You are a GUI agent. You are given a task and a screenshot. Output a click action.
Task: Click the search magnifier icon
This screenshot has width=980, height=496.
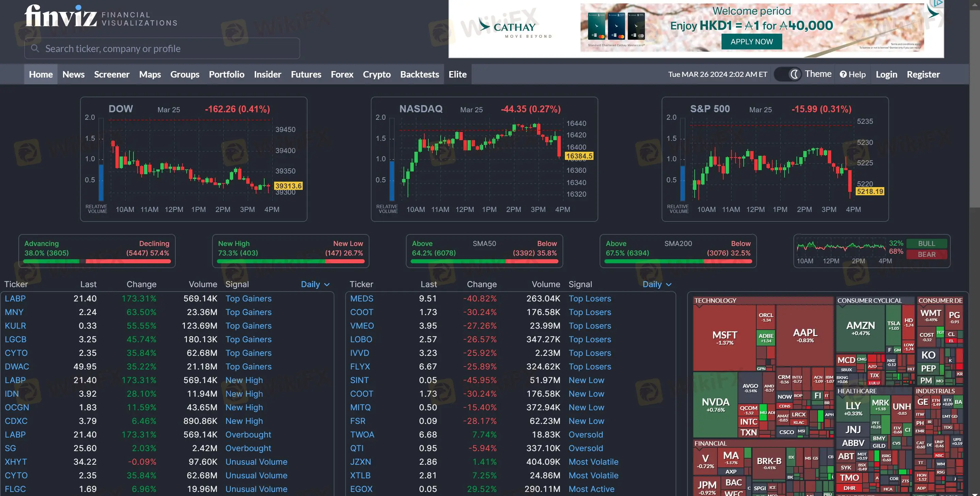[35, 49]
